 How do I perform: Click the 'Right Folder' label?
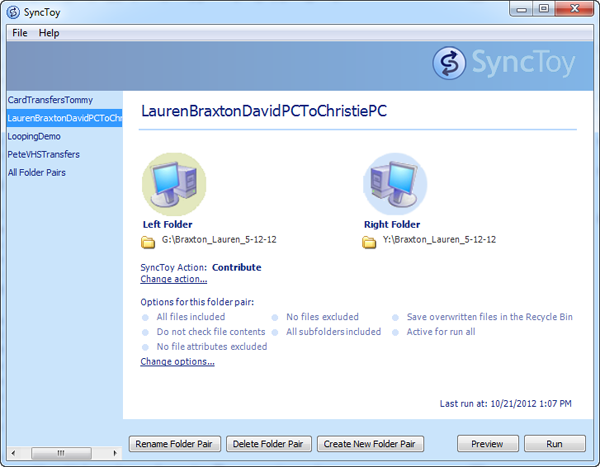[x=392, y=225]
